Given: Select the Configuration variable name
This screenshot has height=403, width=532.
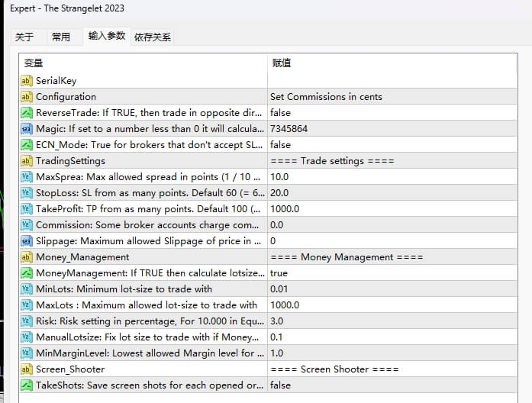Looking at the screenshot, I should (x=66, y=97).
